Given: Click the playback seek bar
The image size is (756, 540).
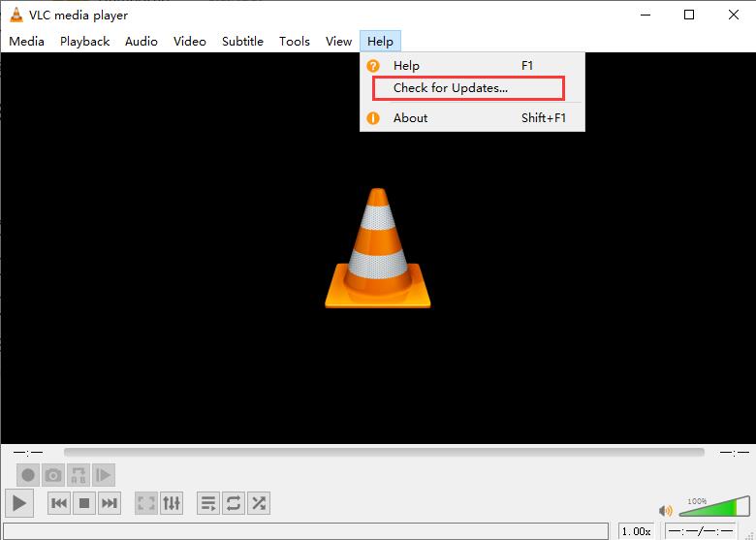Looking at the screenshot, I should point(384,452).
